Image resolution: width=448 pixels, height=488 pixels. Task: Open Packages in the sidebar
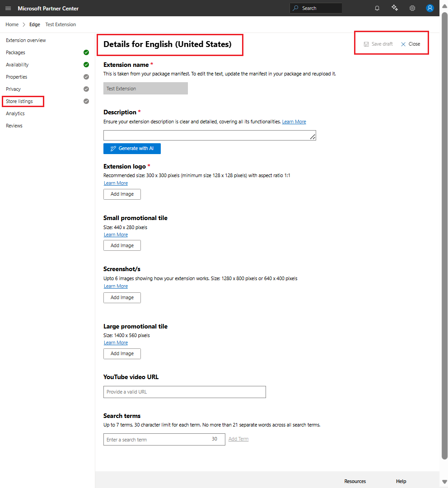tap(15, 52)
